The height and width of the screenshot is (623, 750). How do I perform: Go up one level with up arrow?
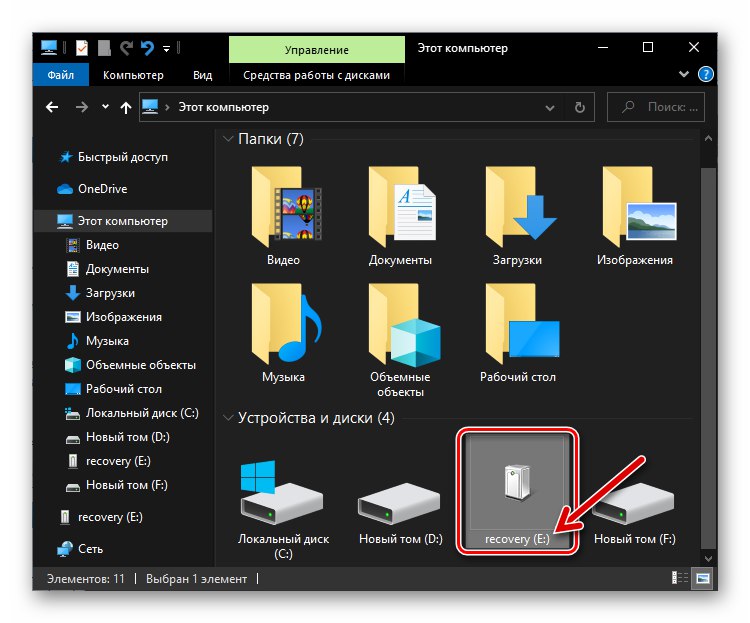pyautogui.click(x=126, y=108)
